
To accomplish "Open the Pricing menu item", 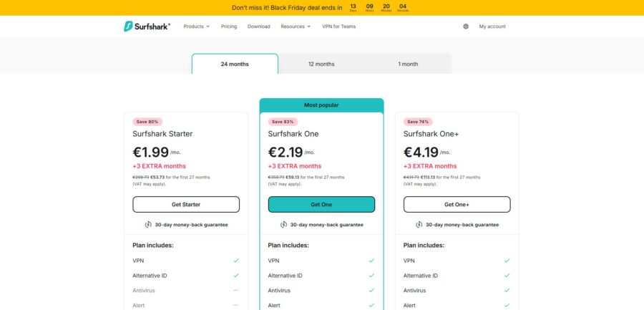I will [x=229, y=26].
